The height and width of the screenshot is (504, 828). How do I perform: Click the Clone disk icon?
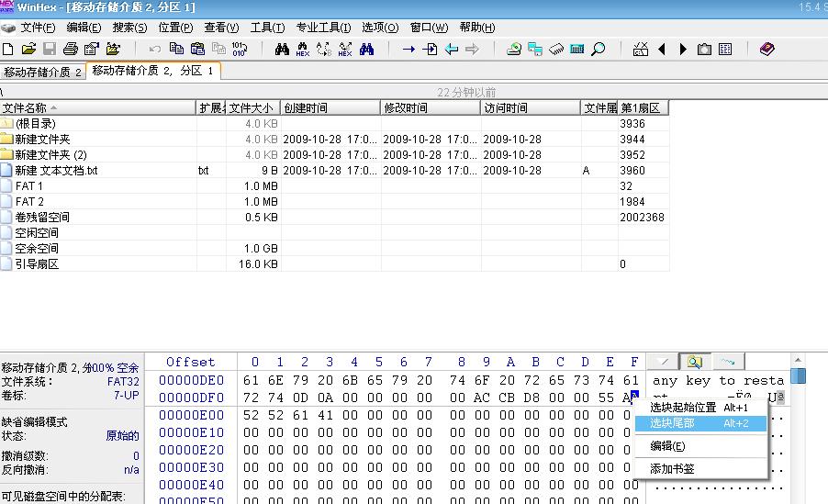click(535, 50)
